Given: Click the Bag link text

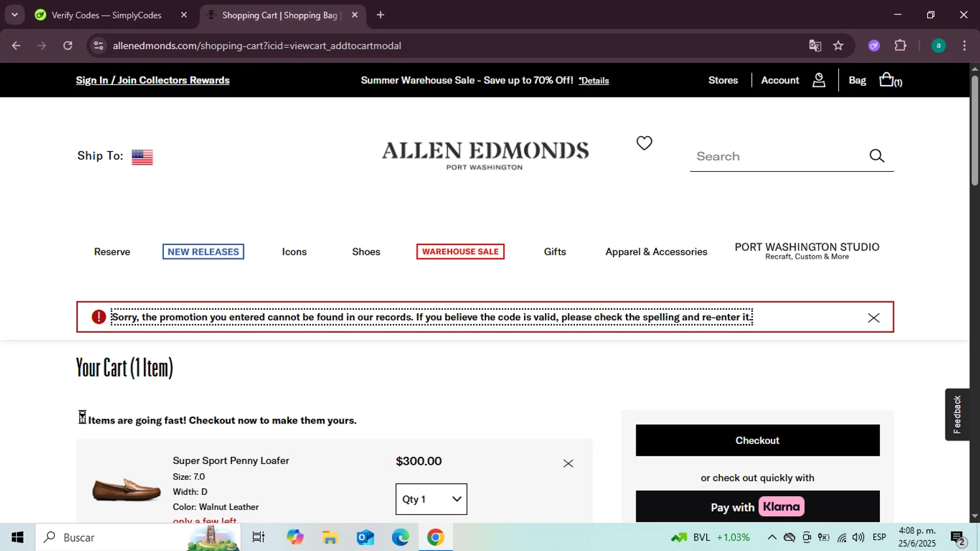Looking at the screenshot, I should coord(857,80).
